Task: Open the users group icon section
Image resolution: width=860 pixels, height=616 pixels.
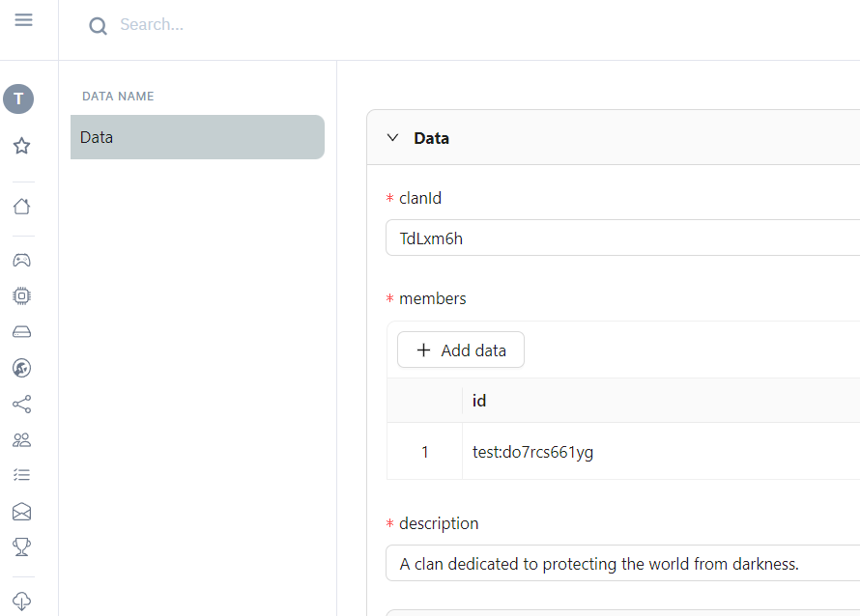Action: [x=22, y=440]
